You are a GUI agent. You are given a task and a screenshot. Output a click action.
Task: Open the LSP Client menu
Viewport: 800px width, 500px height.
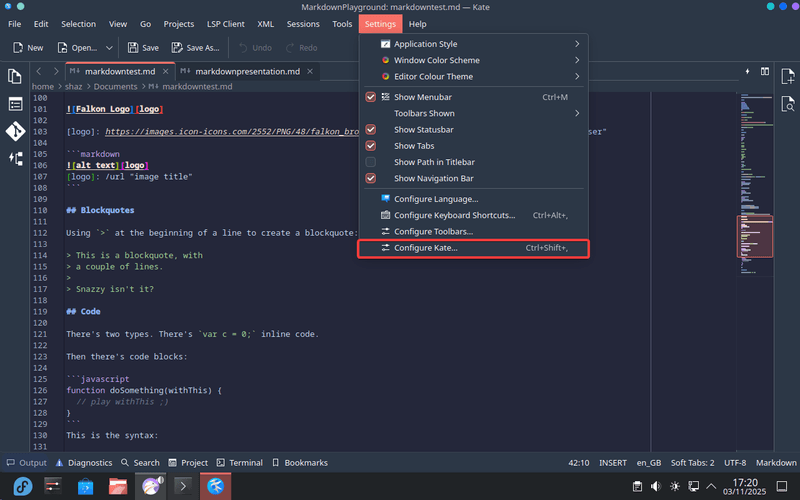point(226,24)
